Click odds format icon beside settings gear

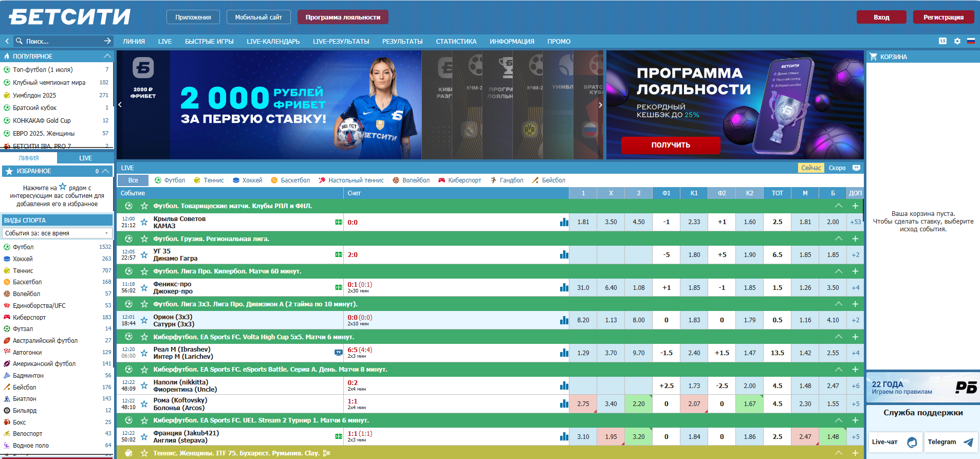[x=942, y=41]
